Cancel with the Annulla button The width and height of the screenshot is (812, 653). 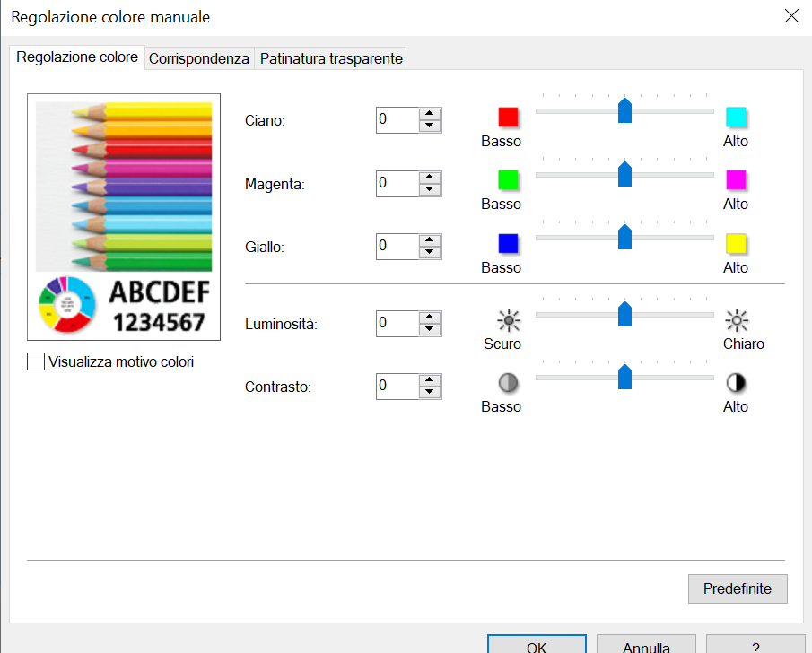coord(646,645)
